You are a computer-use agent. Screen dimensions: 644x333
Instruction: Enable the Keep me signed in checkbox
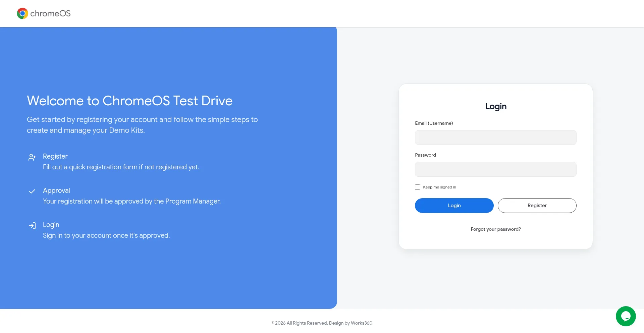click(418, 187)
